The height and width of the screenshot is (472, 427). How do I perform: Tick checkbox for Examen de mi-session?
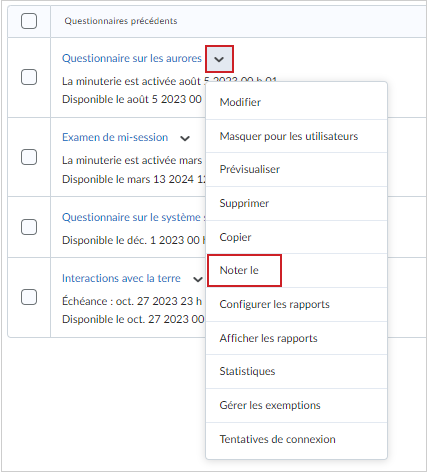[x=29, y=157]
